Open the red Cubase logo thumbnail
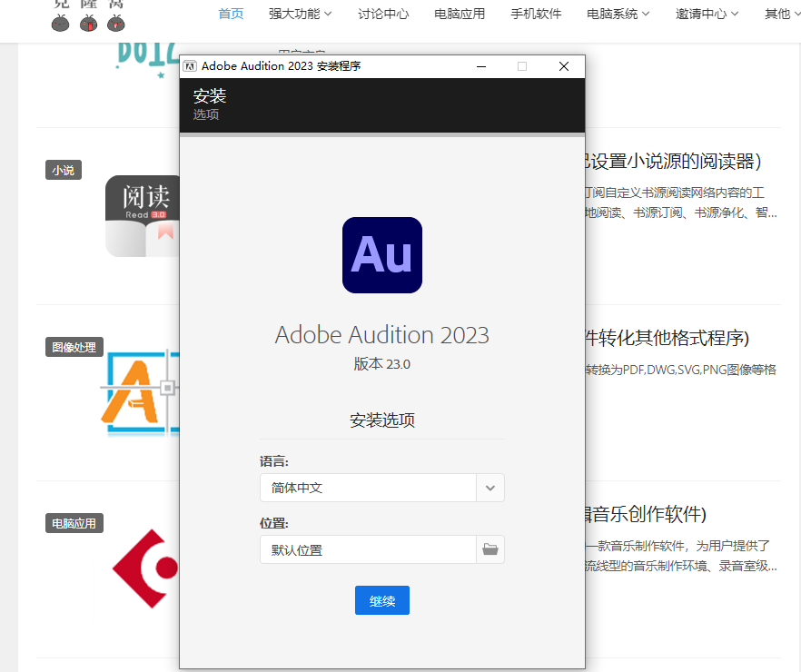 [x=145, y=568]
